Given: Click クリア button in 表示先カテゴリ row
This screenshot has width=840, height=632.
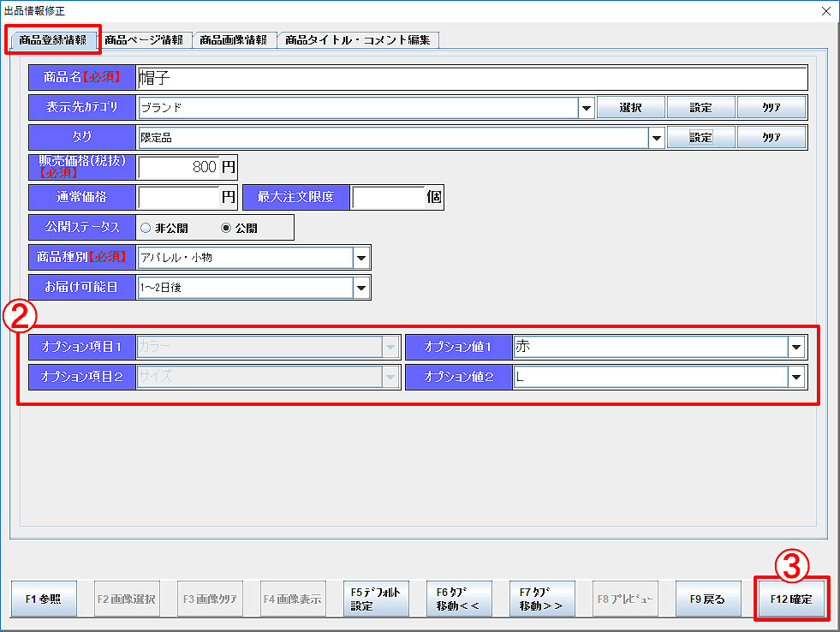Looking at the screenshot, I should point(771,108).
